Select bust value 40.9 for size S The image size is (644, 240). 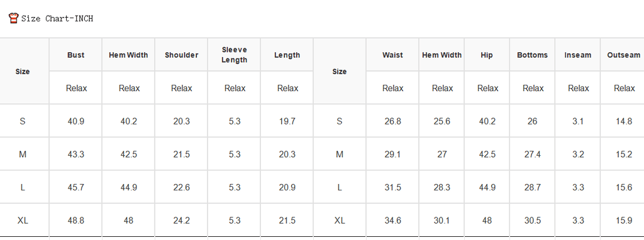point(76,121)
